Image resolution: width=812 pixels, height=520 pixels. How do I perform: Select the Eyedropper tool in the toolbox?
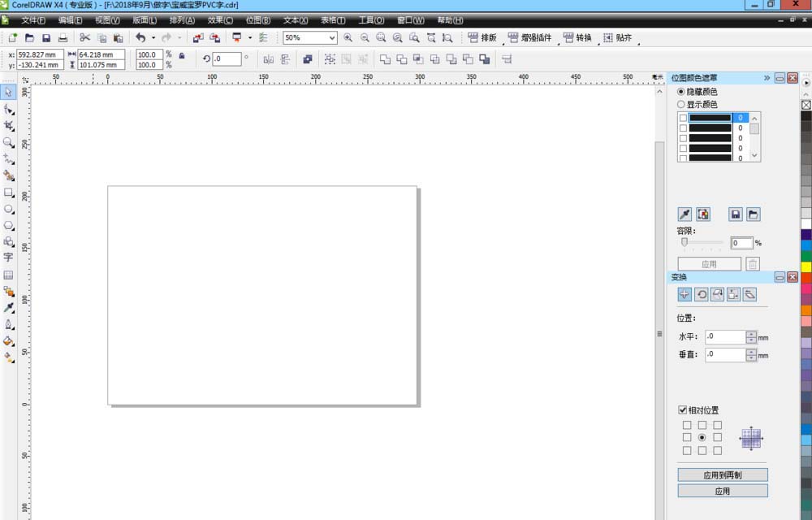pyautogui.click(x=8, y=308)
